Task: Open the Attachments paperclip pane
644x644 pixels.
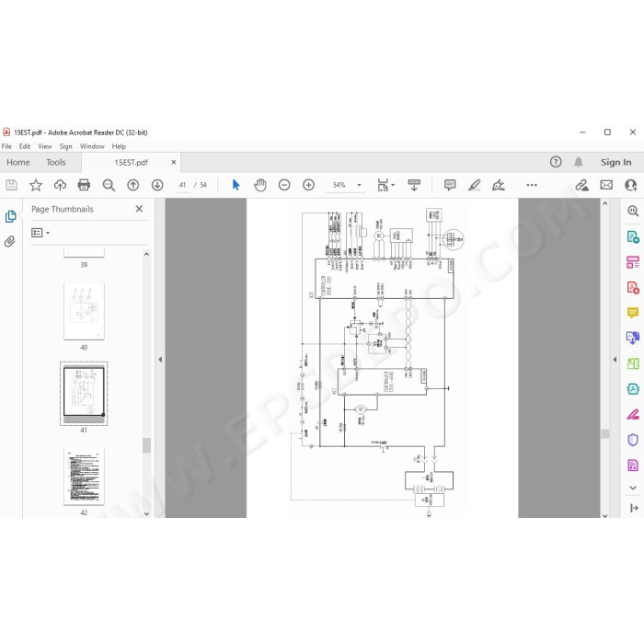Action: (10, 241)
